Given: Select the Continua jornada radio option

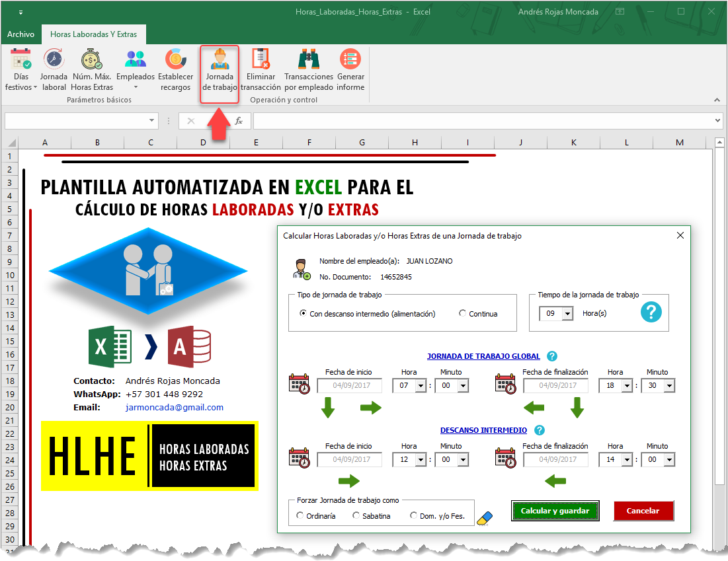Looking at the screenshot, I should [462, 313].
